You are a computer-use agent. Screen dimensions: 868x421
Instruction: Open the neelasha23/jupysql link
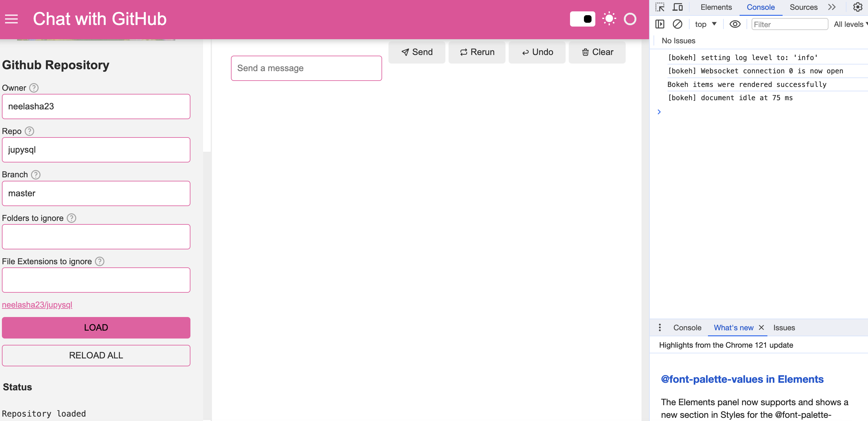(37, 304)
